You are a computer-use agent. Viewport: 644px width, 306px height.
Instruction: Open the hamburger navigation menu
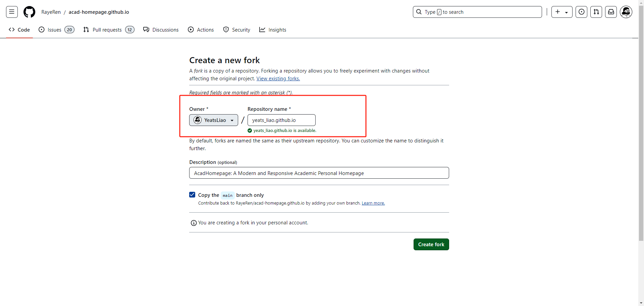pyautogui.click(x=12, y=12)
